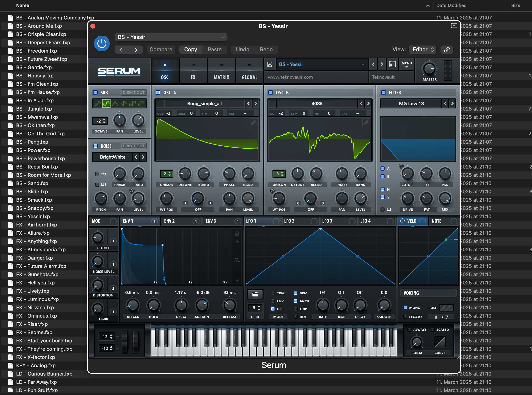Click the VELO drag-assign cross icon
This screenshot has width=532, height=395.
tap(402, 221)
